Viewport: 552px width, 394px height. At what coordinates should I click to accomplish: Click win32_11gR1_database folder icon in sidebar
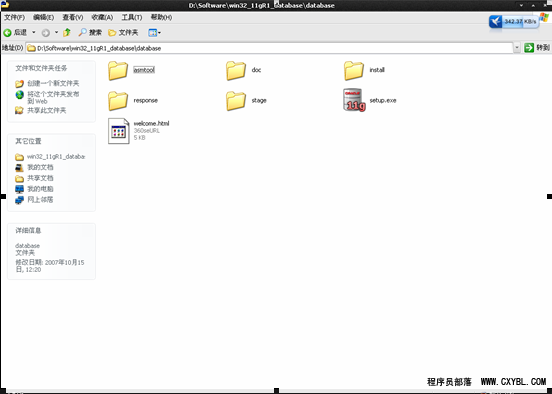click(19, 157)
